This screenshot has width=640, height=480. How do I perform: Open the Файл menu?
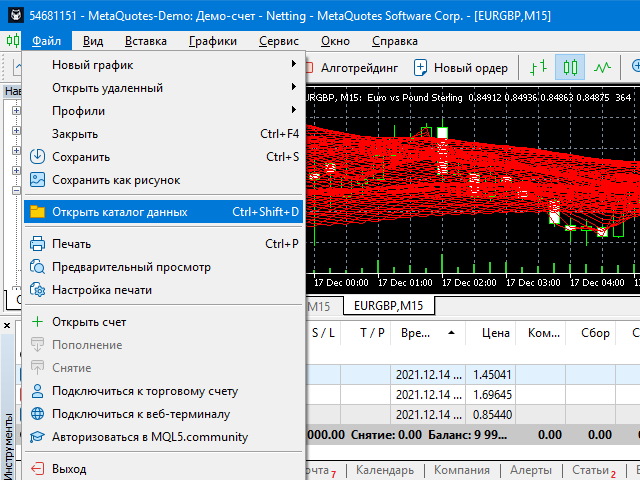(x=47, y=41)
